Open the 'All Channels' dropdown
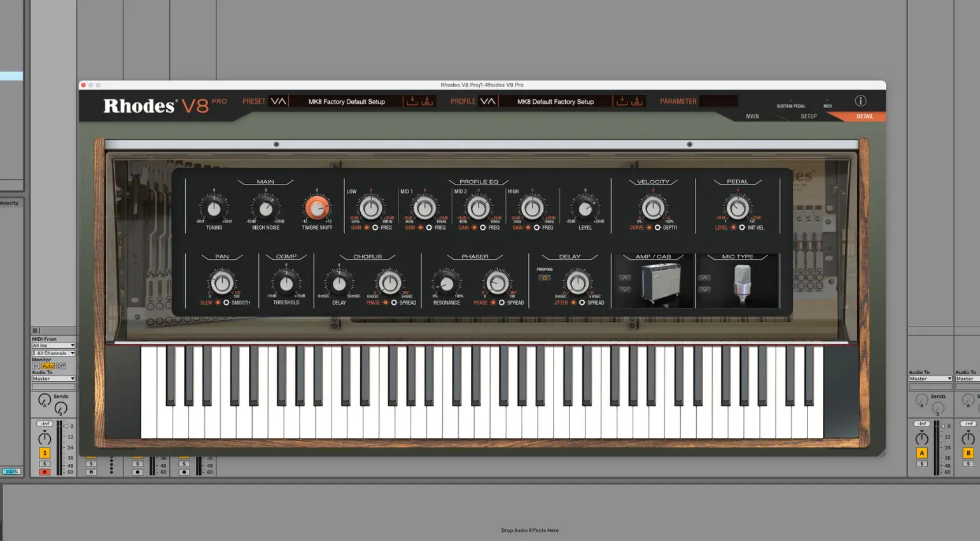This screenshot has width=980, height=541. [52, 353]
